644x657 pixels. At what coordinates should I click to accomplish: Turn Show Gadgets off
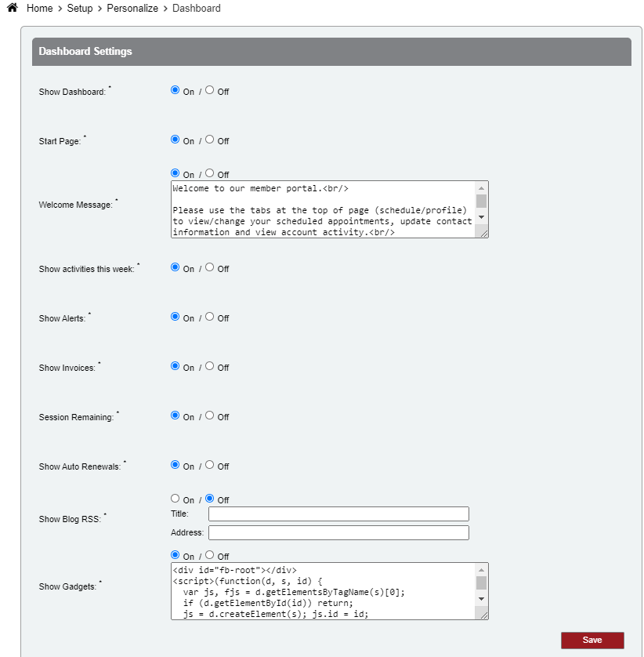[210, 555]
